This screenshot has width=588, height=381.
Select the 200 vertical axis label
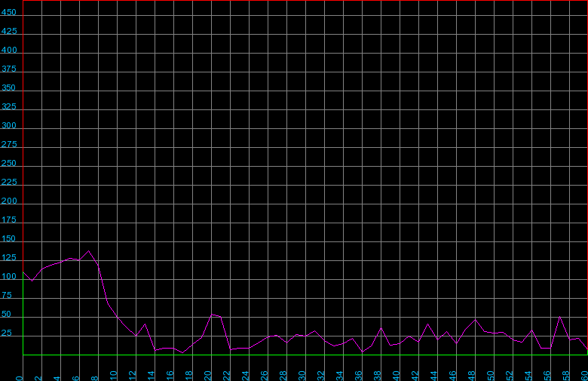click(x=9, y=201)
